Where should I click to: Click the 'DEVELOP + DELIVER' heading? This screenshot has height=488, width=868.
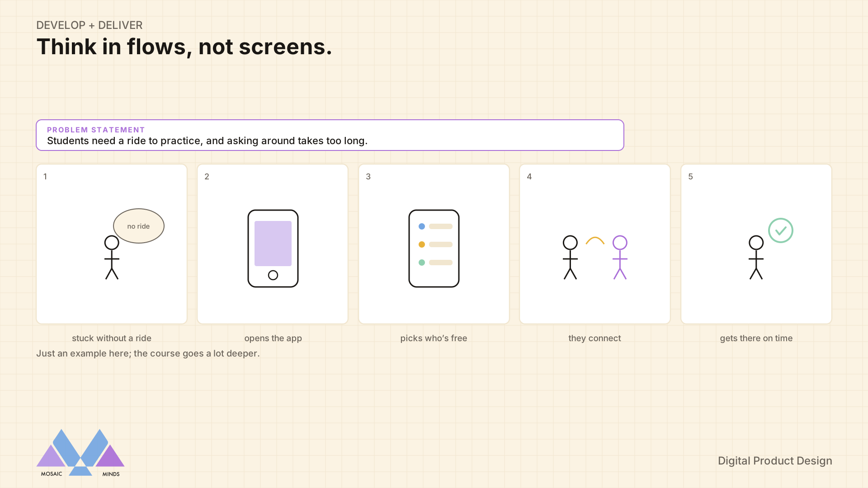[x=90, y=25]
